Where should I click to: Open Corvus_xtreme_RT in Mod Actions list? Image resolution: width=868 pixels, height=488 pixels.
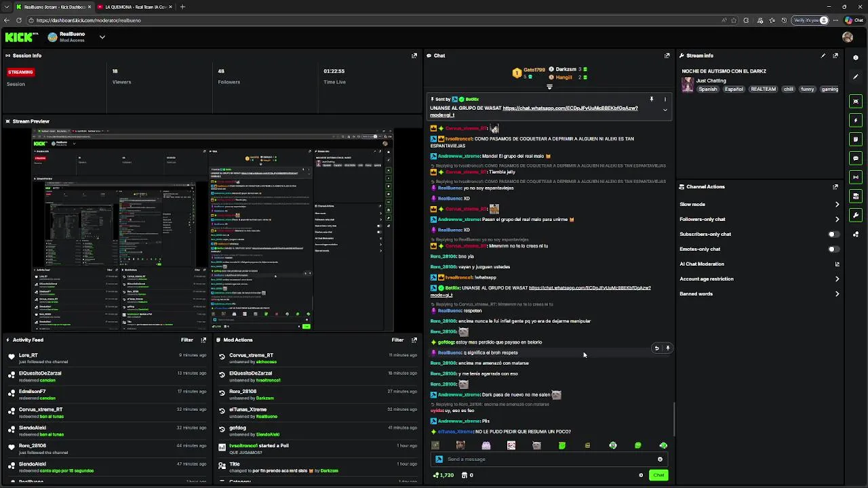251,355
